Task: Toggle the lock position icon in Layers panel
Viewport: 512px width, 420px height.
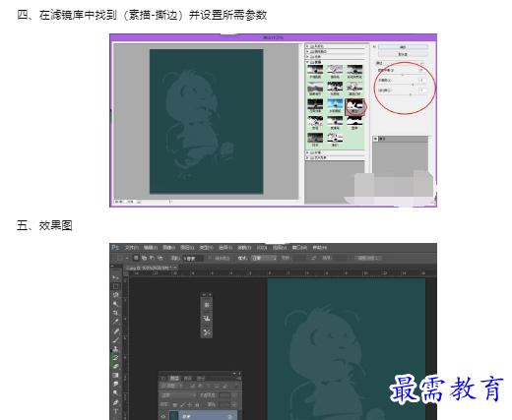Action: pyautogui.click(x=190, y=405)
